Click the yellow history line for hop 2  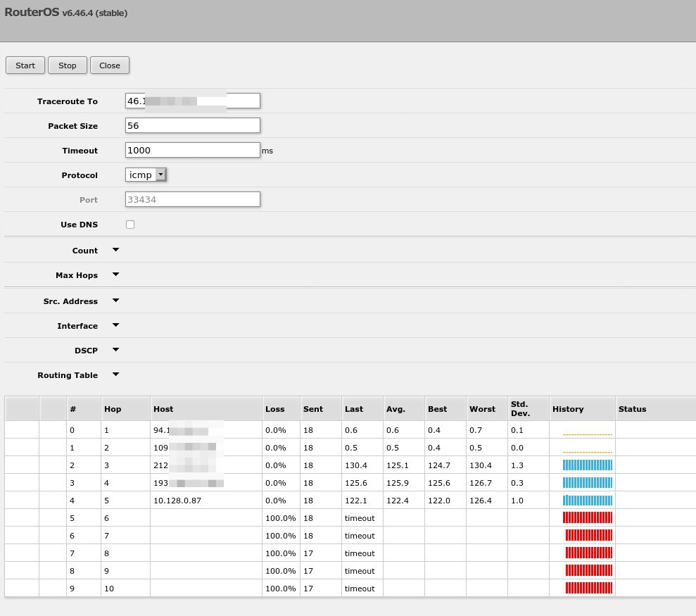click(587, 452)
